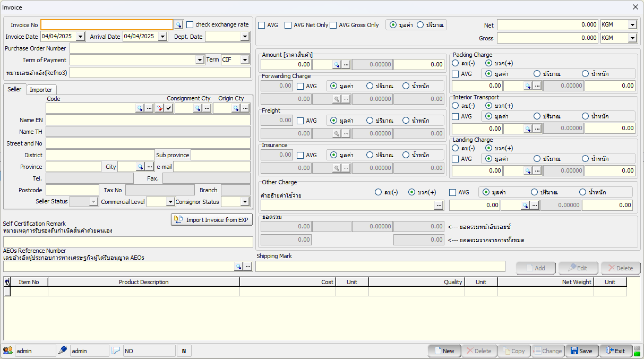
Task: Click AEOs Reference Number search icon
Action: (238, 267)
